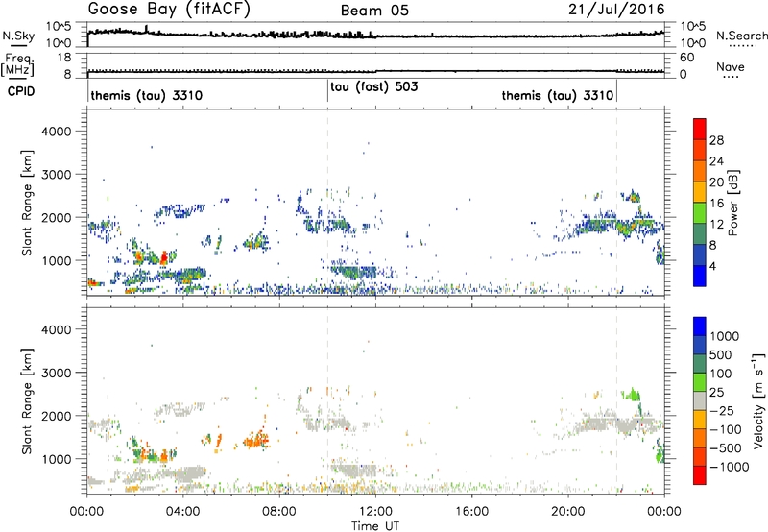The image size is (768, 532).
Task: Click the '20' label on Power colorbar
Action: point(716,182)
